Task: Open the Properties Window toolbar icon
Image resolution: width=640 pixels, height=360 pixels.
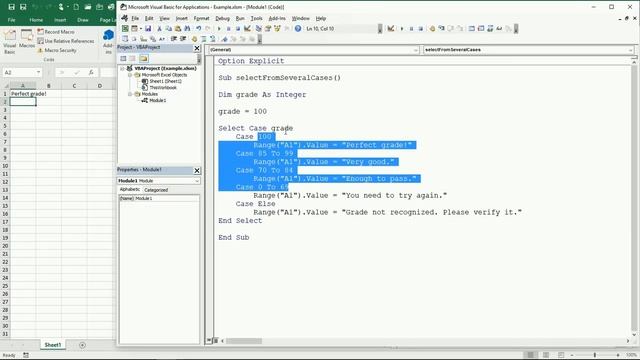Action: coord(268,29)
